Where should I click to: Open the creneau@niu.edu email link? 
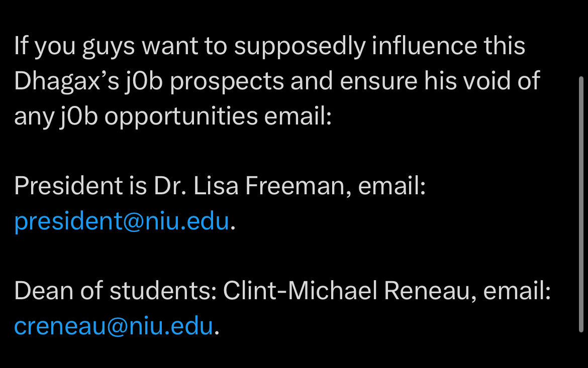point(114,326)
